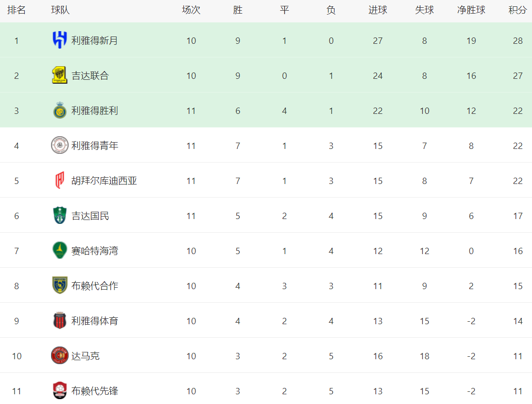Click the 达马克 round badge

(x=60, y=355)
